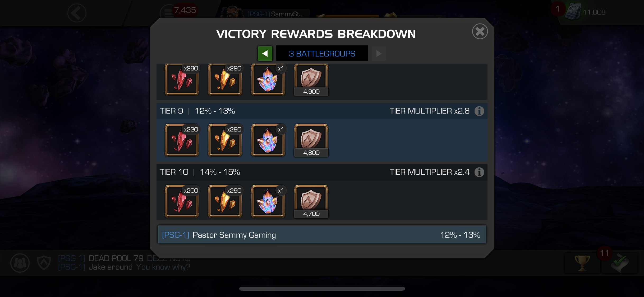Screen dimensions: 644x297
Task: Tap the x280 red shard reward
Action: [182, 79]
